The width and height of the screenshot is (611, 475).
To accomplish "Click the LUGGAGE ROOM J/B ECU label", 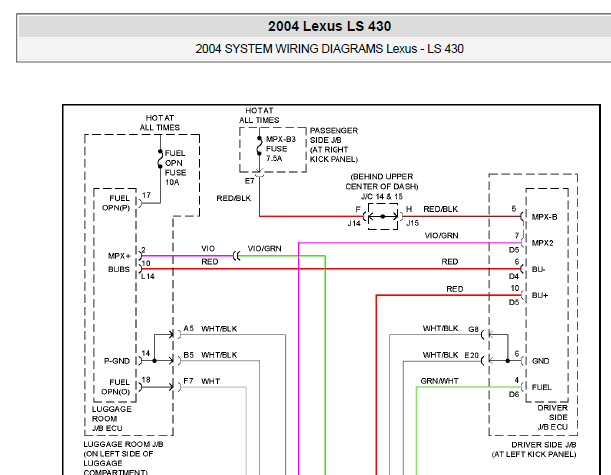I will point(111,418).
